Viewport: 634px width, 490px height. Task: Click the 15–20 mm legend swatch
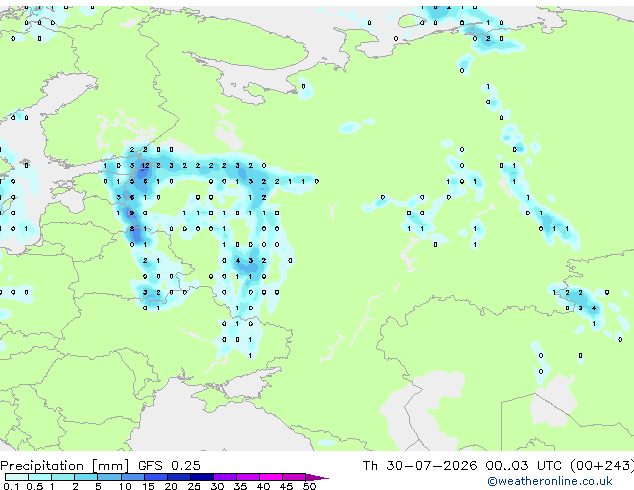point(155,477)
